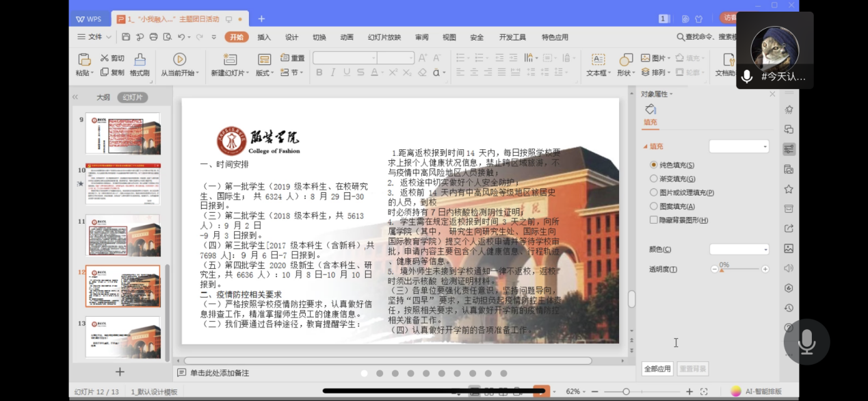Screen dimensions: 868x401
Task: Open the Color (颜色) dropdown in fill panel
Action: [739, 250]
